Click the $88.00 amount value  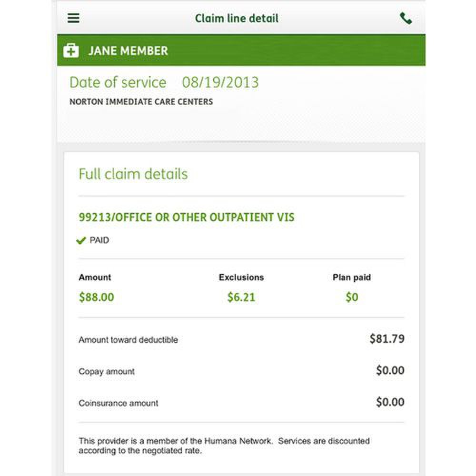click(96, 297)
